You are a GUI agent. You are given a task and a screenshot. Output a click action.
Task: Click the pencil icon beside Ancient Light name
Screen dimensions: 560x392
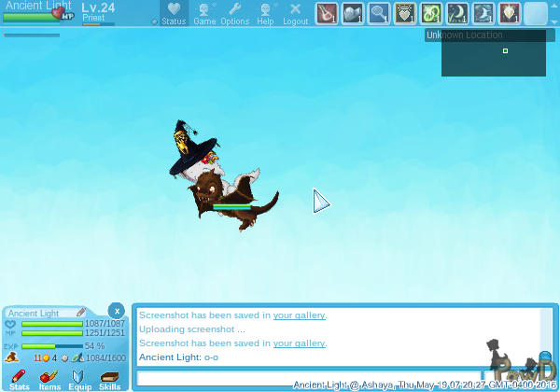pos(81,313)
